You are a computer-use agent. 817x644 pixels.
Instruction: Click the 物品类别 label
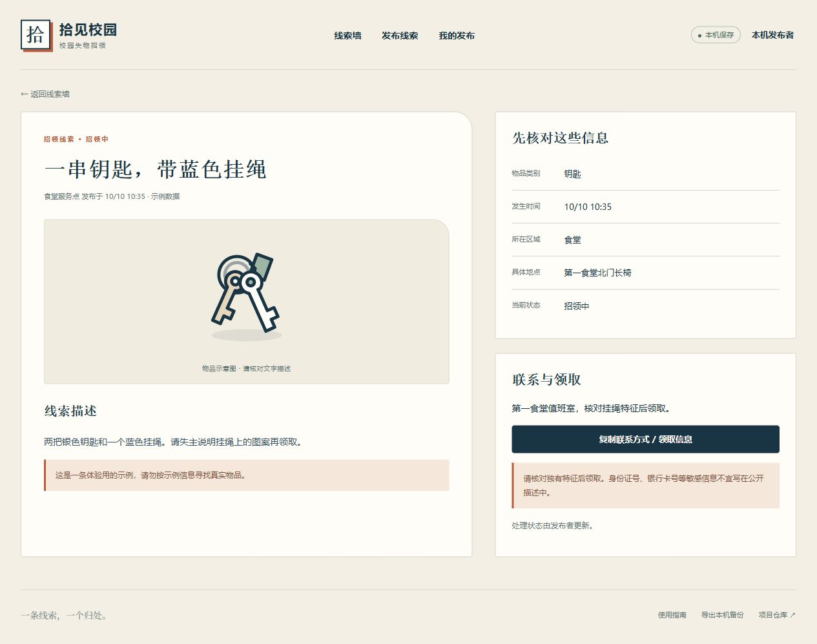(x=526, y=173)
